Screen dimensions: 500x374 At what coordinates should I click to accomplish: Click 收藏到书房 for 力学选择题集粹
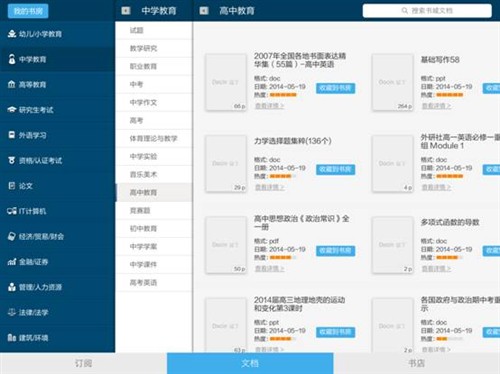(x=335, y=169)
